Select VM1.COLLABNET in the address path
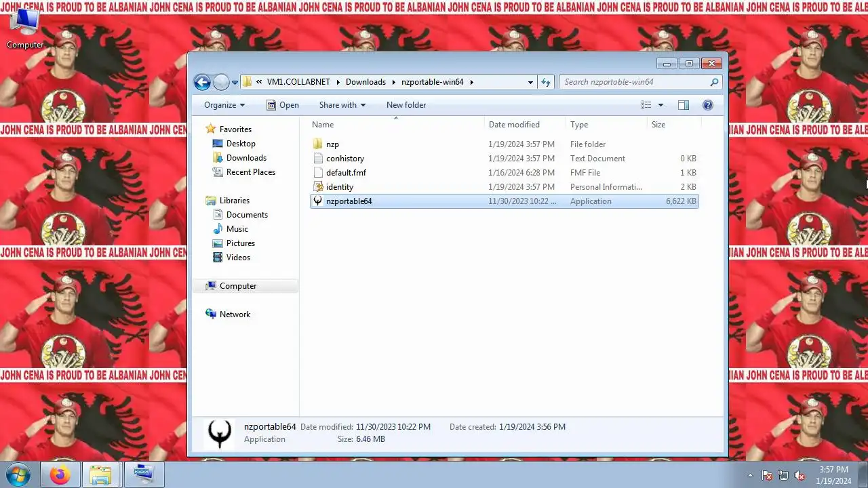This screenshot has height=488, width=868. click(x=298, y=82)
